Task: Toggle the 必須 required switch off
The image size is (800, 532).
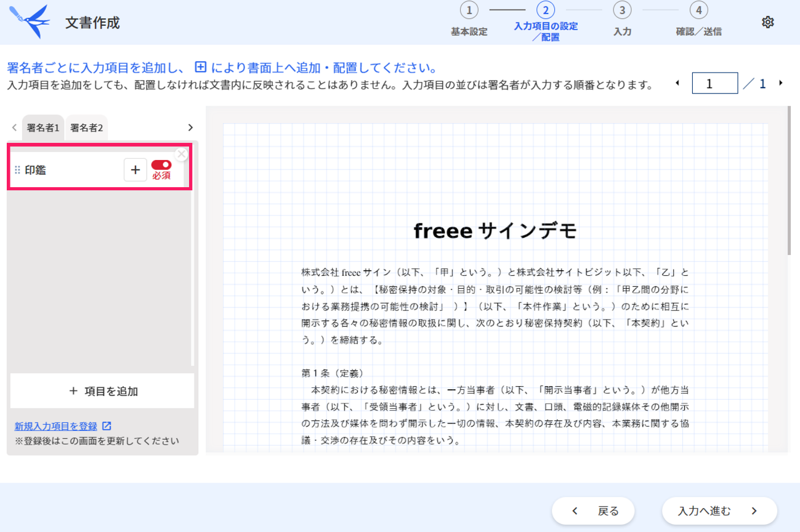Action: tap(161, 165)
